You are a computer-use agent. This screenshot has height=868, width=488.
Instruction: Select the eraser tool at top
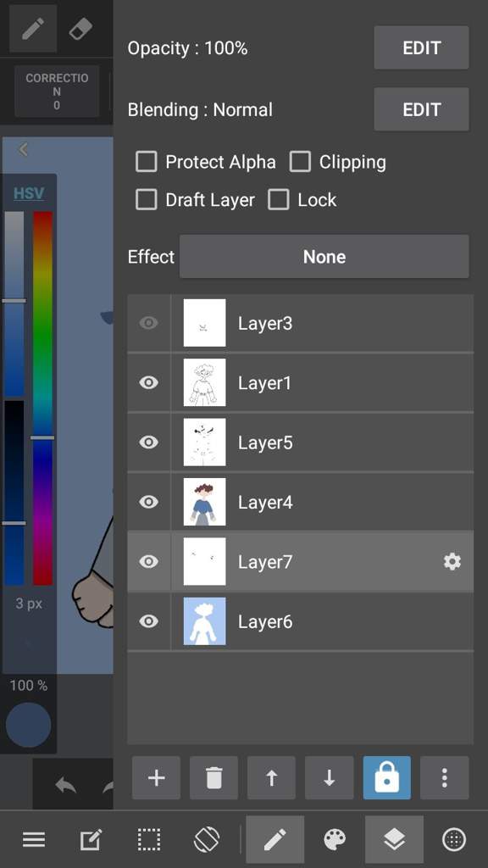80,29
